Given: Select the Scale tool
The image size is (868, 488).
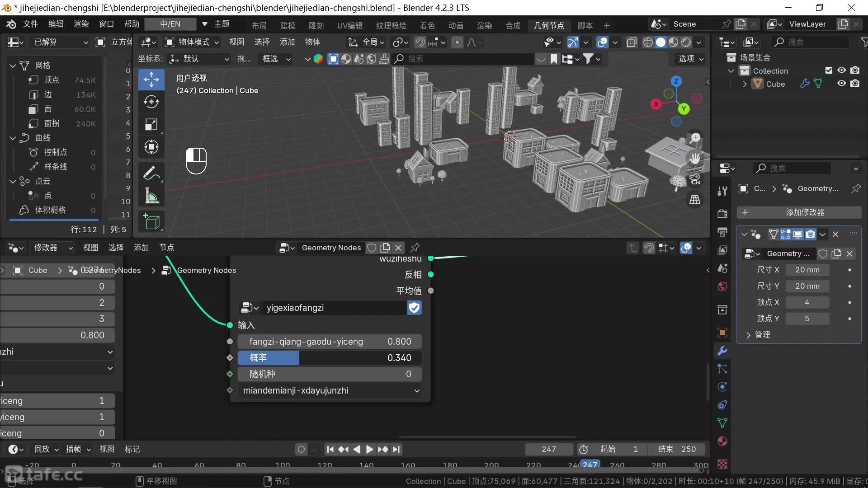Looking at the screenshot, I should [x=151, y=125].
